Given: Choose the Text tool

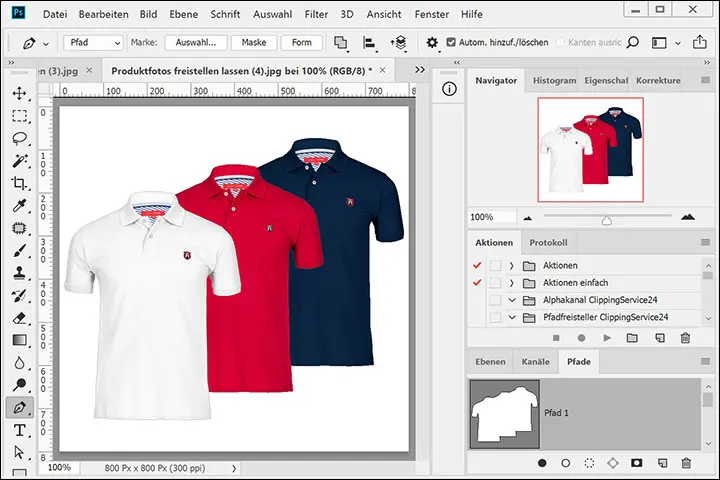Looking at the screenshot, I should click(x=19, y=431).
